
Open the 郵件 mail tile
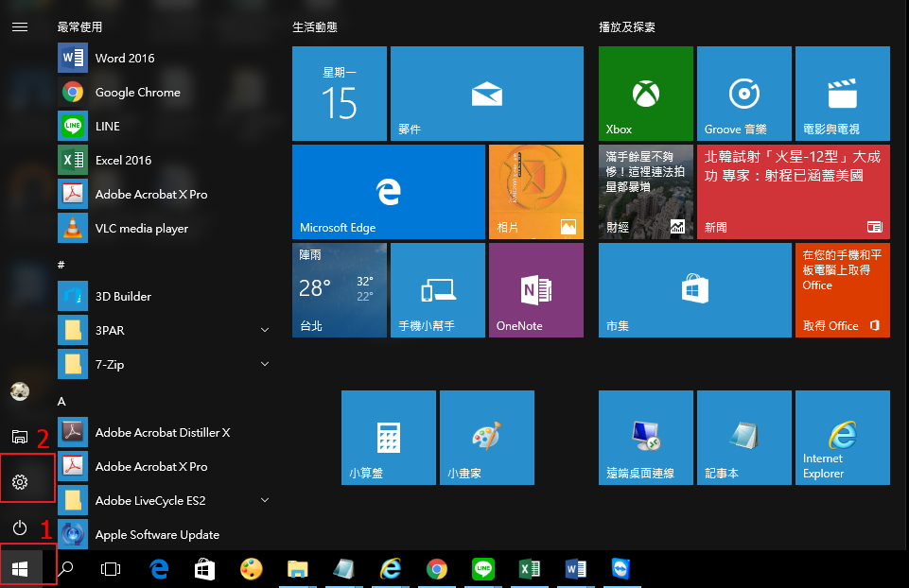pyautogui.click(x=487, y=94)
